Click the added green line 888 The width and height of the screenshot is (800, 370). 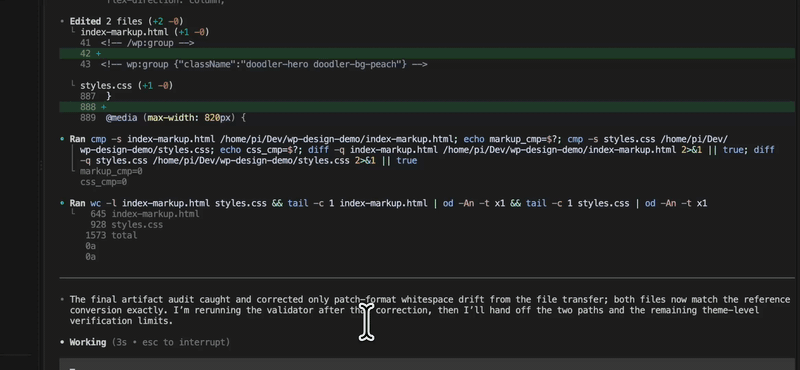427,107
